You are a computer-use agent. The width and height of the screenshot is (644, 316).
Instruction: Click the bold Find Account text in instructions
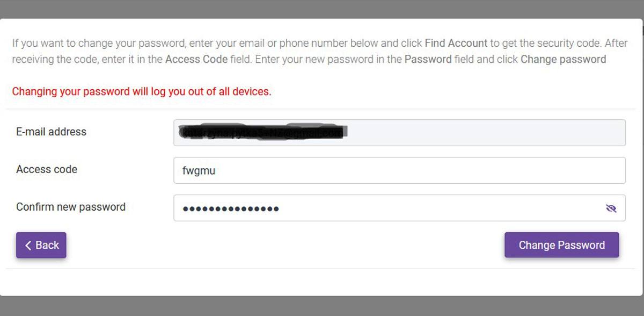[456, 43]
